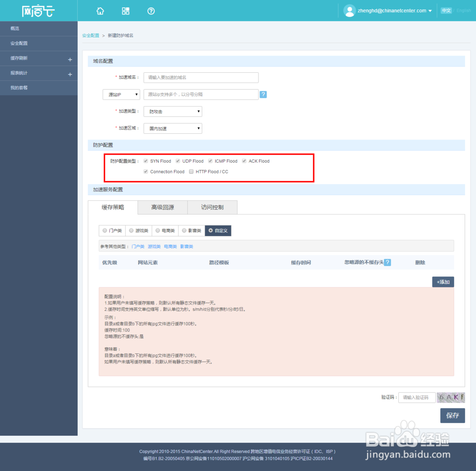Open the account dropdown zhenghd@chinanetcenter.com
The width and height of the screenshot is (476, 471).
pos(394,10)
